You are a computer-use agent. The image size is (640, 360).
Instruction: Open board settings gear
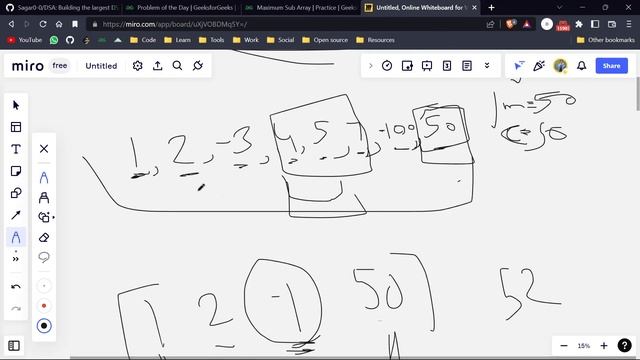click(x=138, y=66)
